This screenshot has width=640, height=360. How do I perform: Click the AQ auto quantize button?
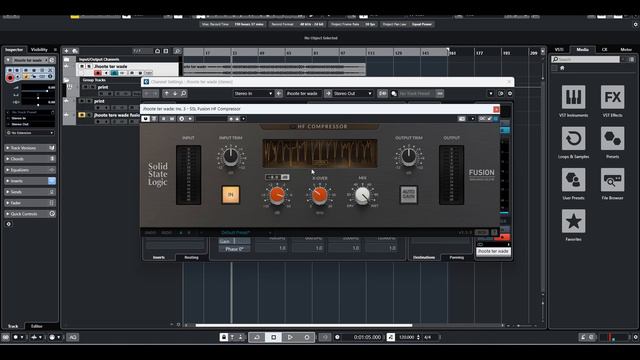[73, 337]
